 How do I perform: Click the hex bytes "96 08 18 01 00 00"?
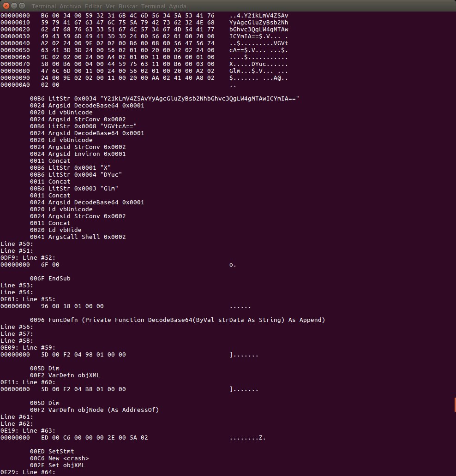(72, 306)
